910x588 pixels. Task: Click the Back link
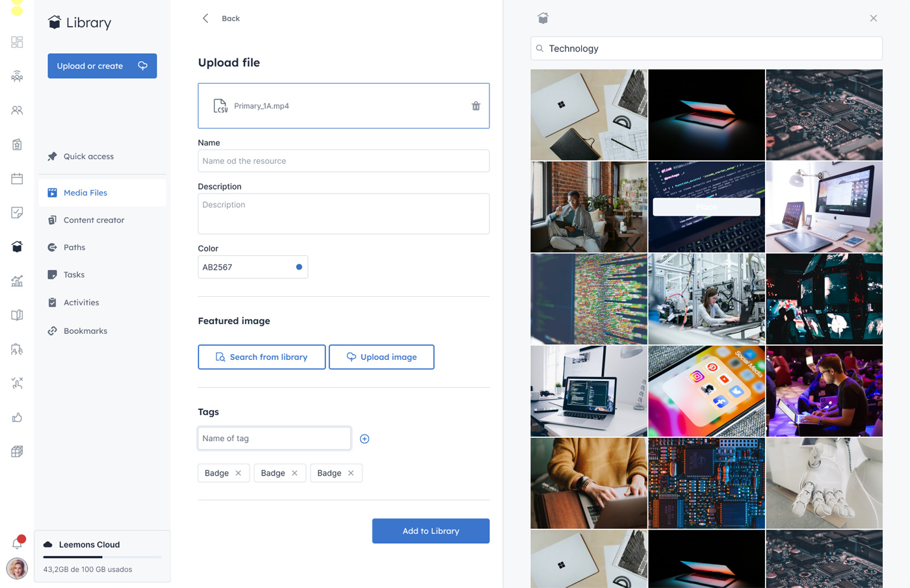coord(231,18)
